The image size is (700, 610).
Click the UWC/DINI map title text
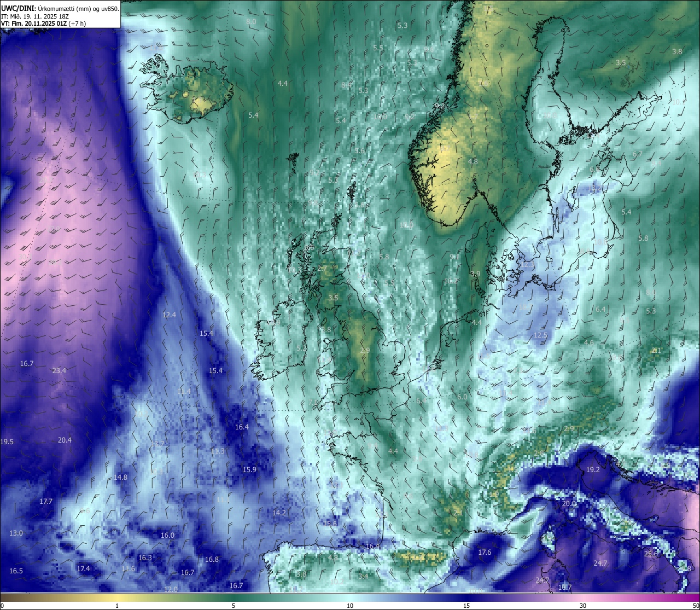point(60,8)
